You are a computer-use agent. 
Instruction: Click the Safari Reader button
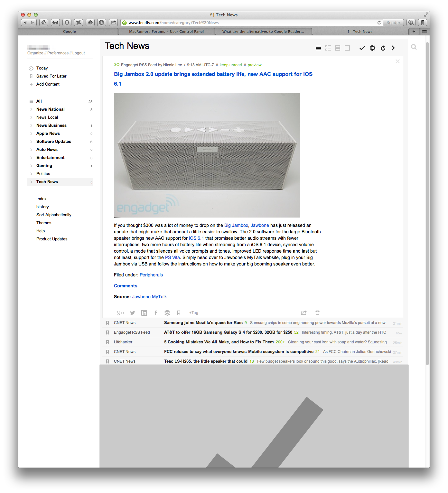393,23
